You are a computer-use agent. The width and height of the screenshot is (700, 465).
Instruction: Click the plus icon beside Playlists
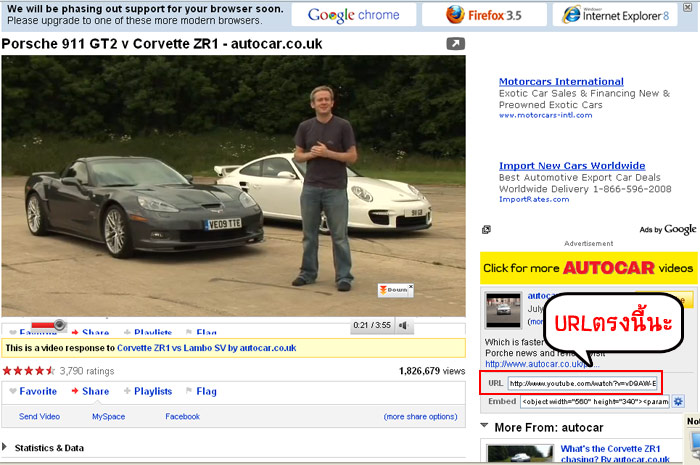(x=127, y=391)
